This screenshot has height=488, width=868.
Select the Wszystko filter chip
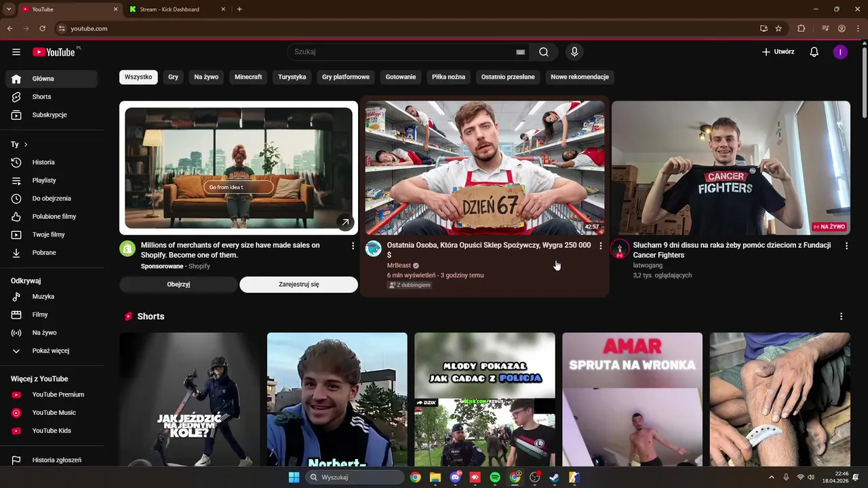pos(138,77)
